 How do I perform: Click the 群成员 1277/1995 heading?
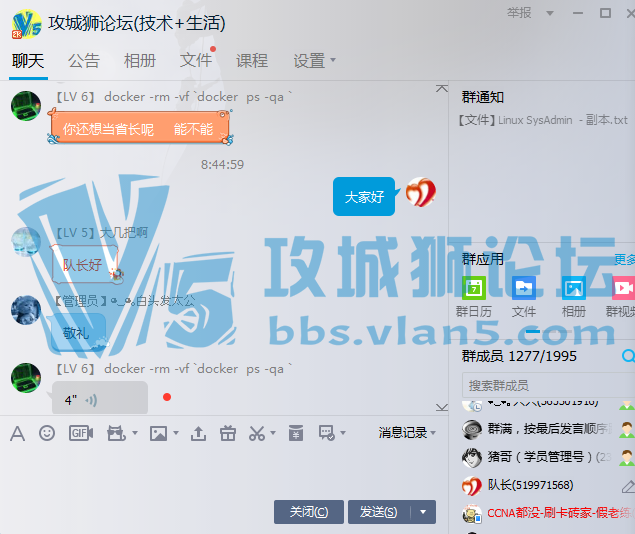click(519, 356)
